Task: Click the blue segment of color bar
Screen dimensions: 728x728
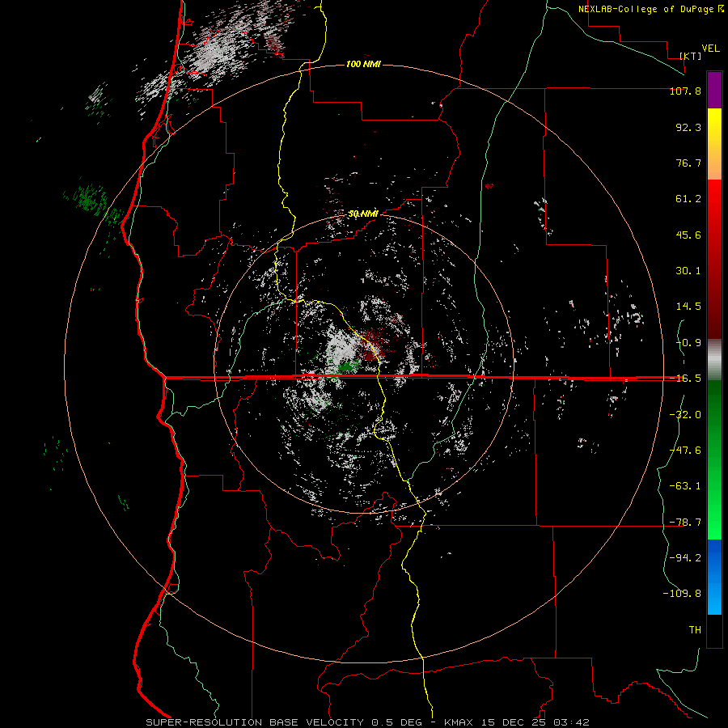Action: pos(714,577)
